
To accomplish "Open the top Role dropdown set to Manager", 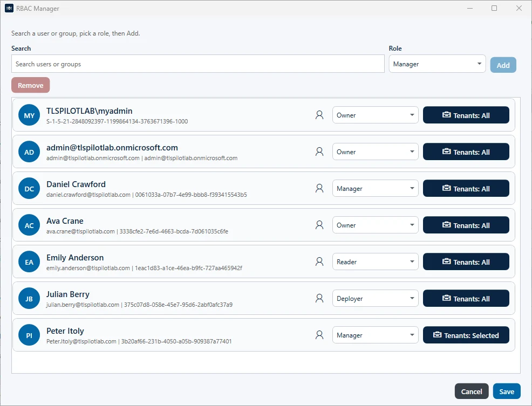I will [x=437, y=64].
